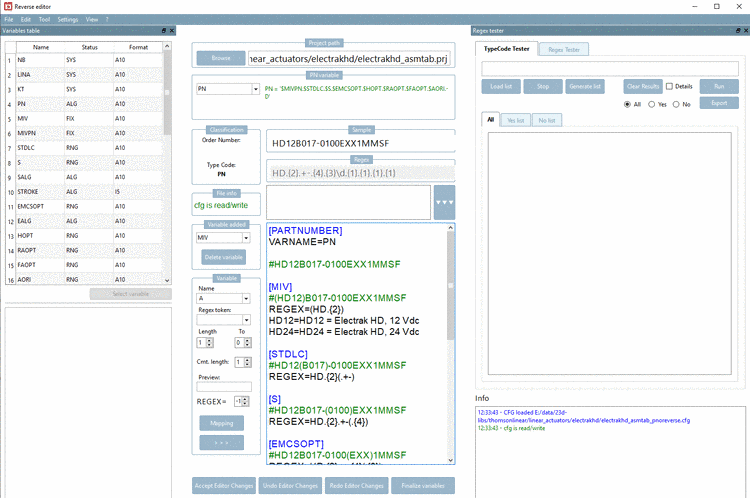Image resolution: width=750 pixels, height=498 pixels.
Task: Switch to the TypeCode Tester tab
Action: 506,49
